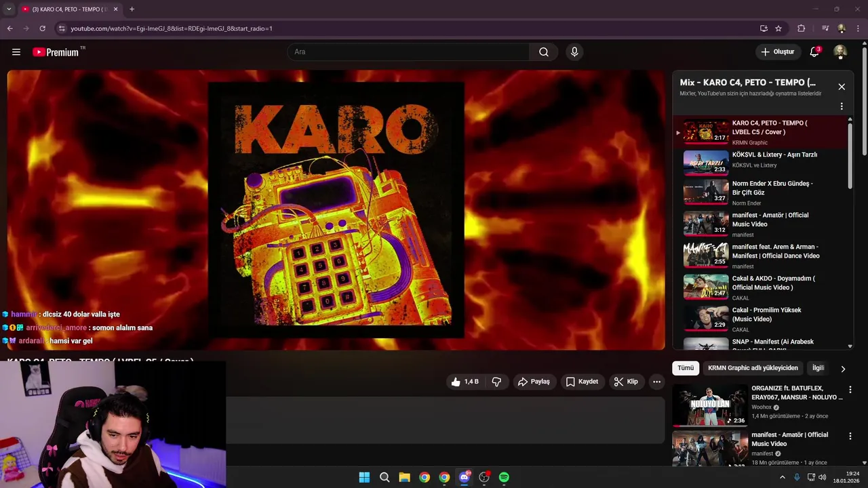The width and height of the screenshot is (868, 488).
Task: Open Discord from the taskbar
Action: [464, 477]
